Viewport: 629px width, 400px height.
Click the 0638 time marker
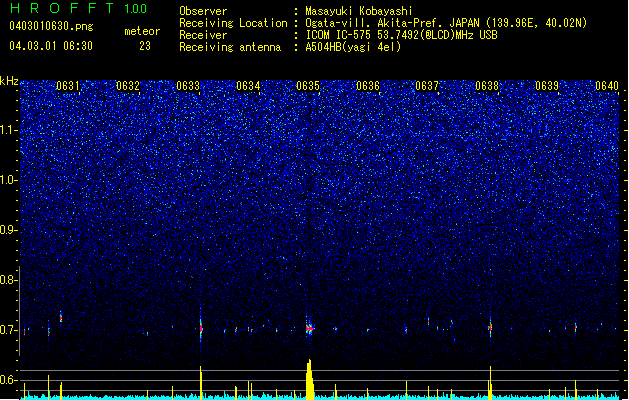pyautogui.click(x=487, y=85)
